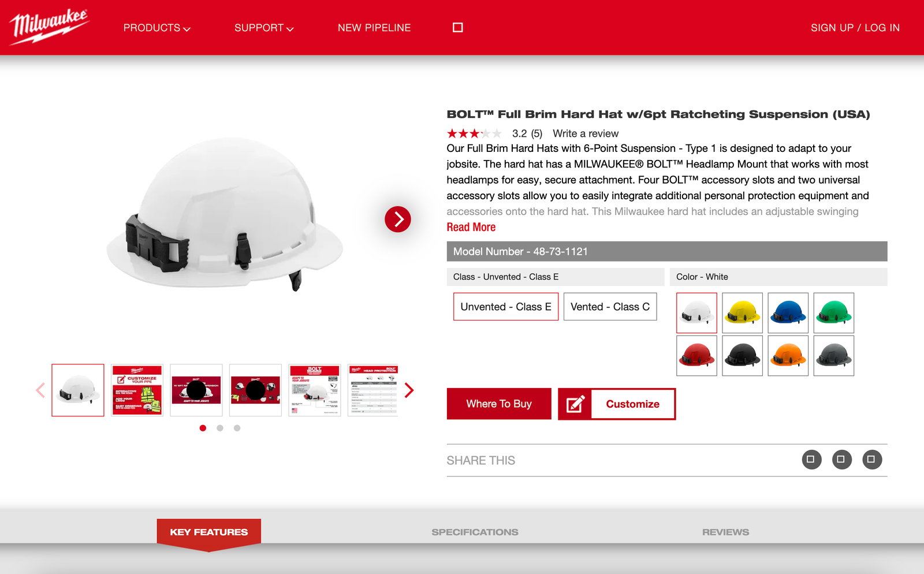The height and width of the screenshot is (574, 924).
Task: Open the Write a review link
Action: (585, 133)
